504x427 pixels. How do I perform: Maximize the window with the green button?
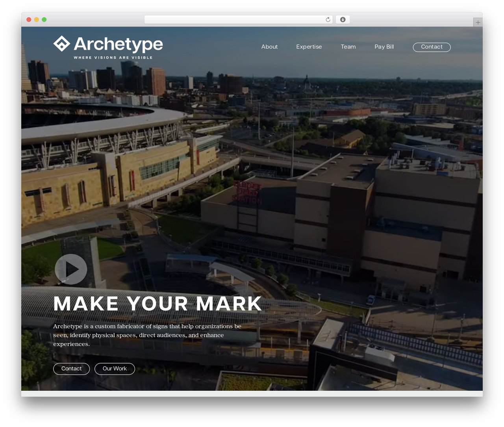[x=44, y=20]
